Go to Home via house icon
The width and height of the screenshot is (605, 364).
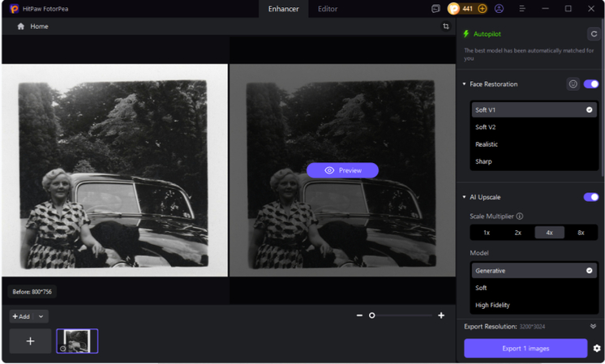[x=21, y=26]
